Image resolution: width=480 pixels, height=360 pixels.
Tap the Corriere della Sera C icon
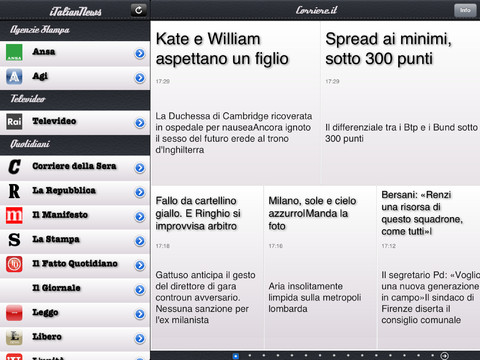[14, 167]
